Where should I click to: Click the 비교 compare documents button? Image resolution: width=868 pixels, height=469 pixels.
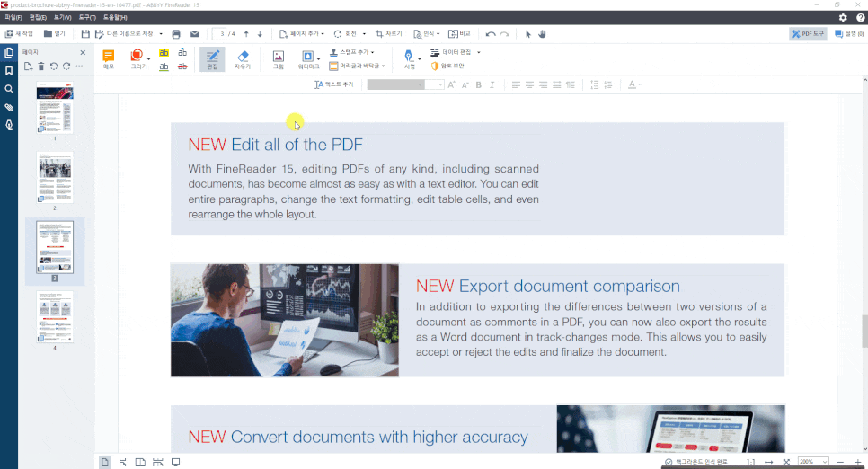459,34
